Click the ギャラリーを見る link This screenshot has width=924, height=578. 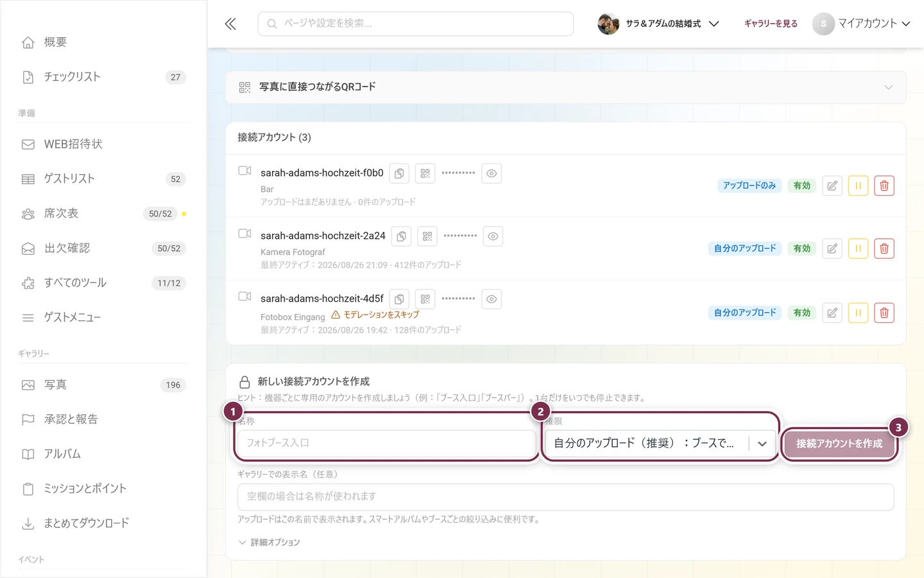(x=771, y=24)
